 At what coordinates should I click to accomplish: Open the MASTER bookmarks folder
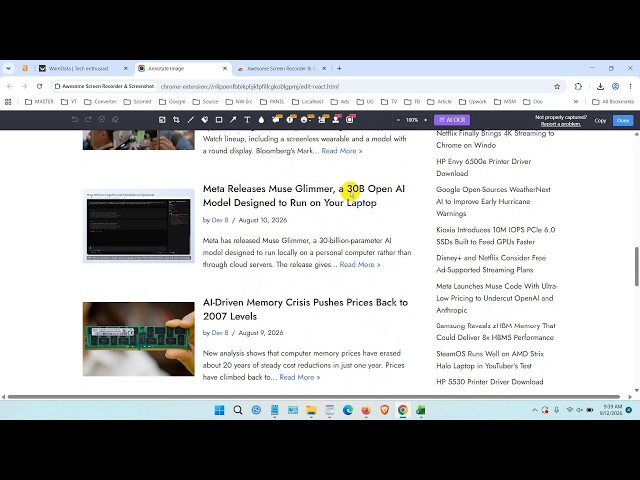pyautogui.click(x=39, y=102)
